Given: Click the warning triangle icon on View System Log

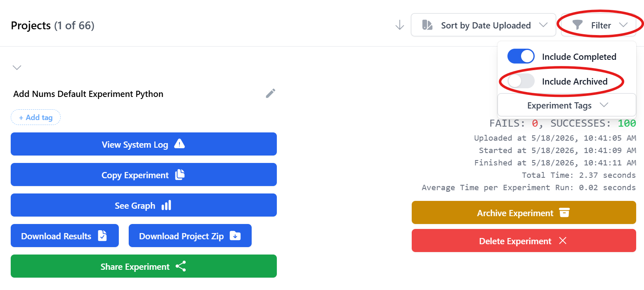Looking at the screenshot, I should [179, 144].
